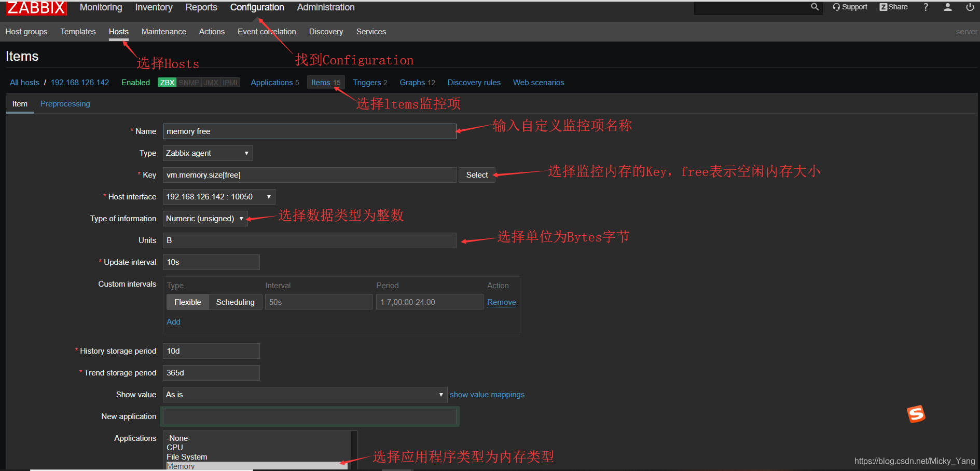This screenshot has width=980, height=471.
Task: Open Triggers 2 link
Action: click(x=370, y=83)
